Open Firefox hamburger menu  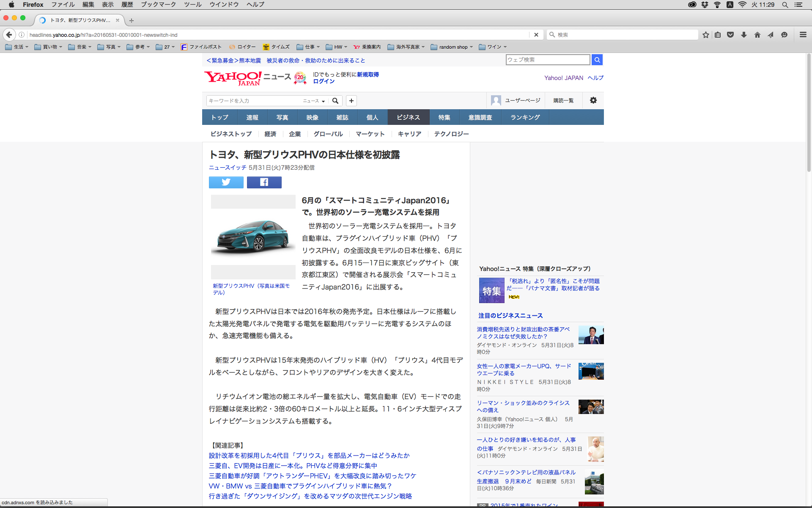pyautogui.click(x=803, y=35)
